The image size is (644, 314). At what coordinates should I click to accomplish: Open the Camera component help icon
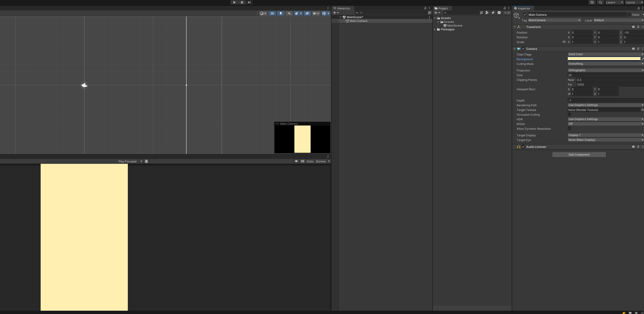(x=633, y=49)
